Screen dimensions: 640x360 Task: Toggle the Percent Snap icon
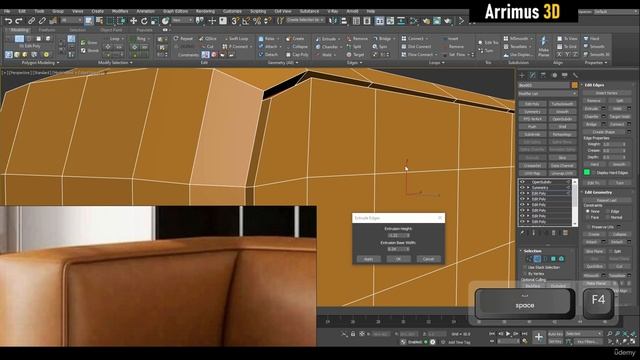click(257, 20)
